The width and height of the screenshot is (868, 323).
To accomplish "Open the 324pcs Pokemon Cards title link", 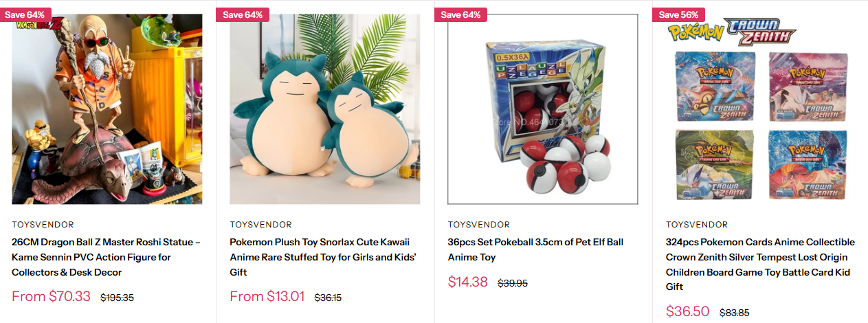I will point(760,265).
